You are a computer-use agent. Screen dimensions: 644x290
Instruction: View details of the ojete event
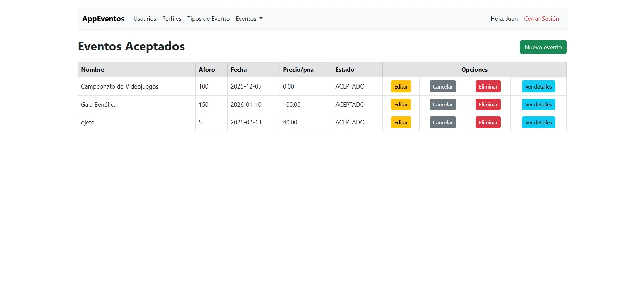538,122
